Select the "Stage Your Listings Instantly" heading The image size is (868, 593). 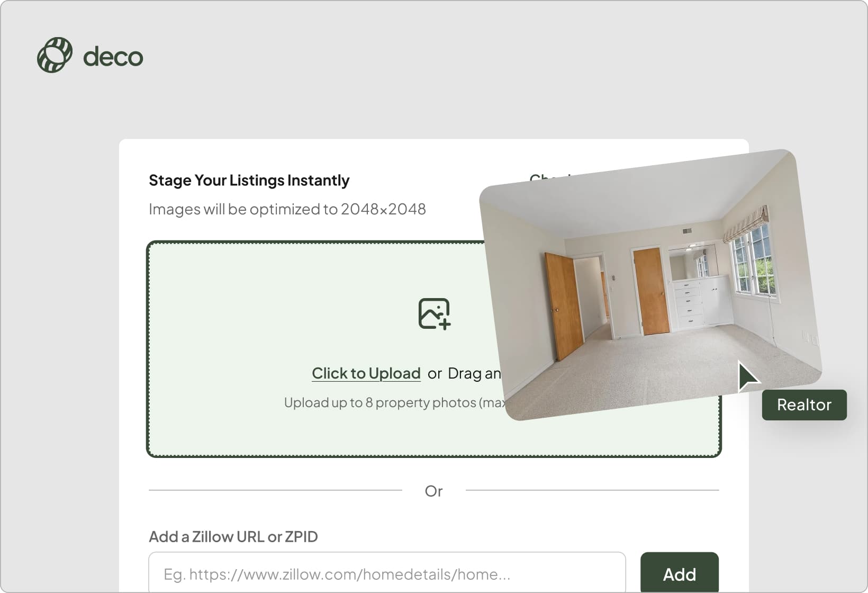click(249, 181)
